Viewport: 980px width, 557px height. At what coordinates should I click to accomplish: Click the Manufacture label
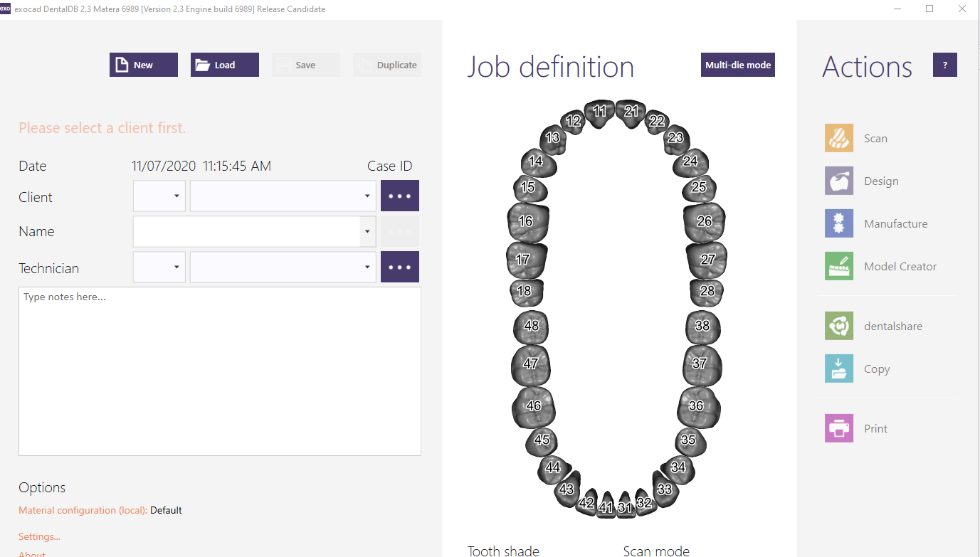pyautogui.click(x=896, y=224)
